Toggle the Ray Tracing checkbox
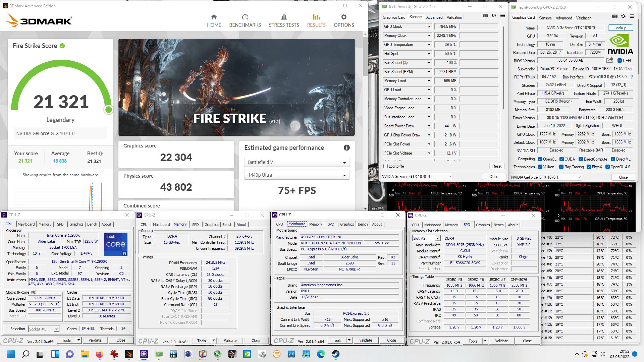Image resolution: width=644 pixels, height=362 pixels. pos(561,167)
